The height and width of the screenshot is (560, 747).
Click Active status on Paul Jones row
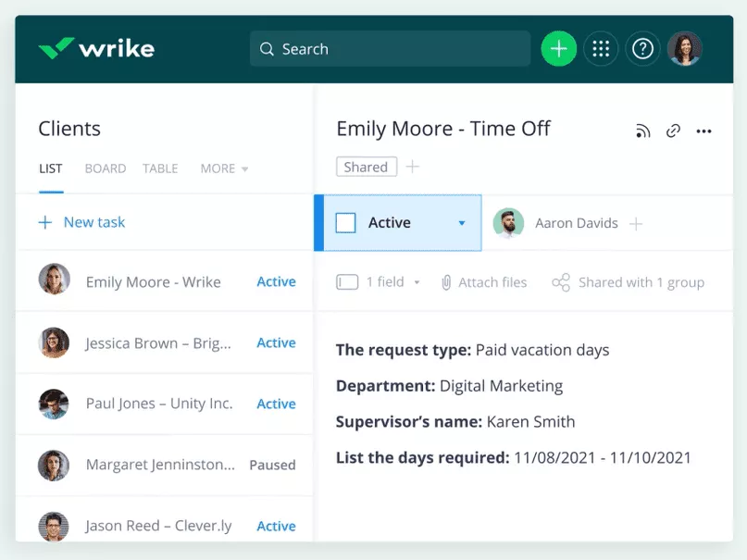(x=277, y=404)
